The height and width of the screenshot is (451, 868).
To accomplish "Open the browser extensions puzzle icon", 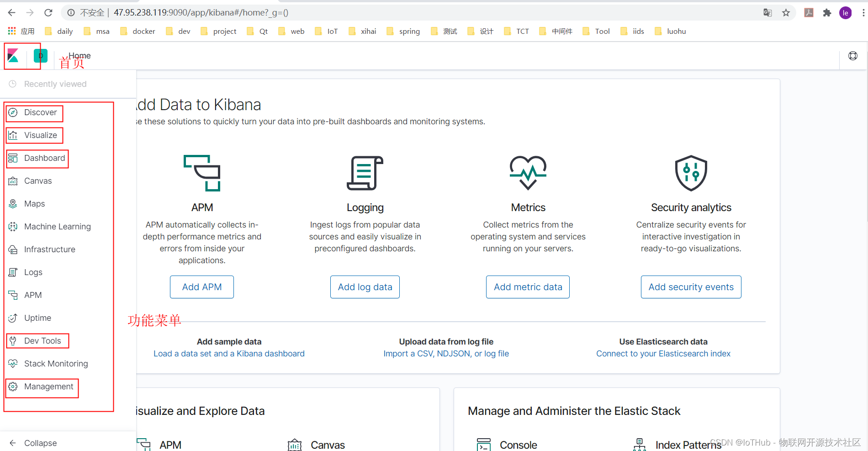I will [827, 13].
